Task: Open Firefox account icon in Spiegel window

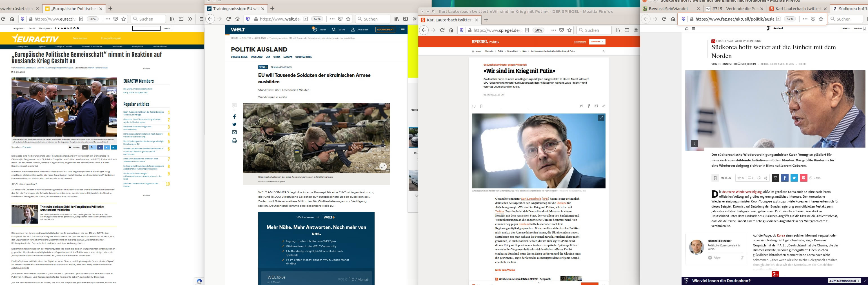Action: 636,30
